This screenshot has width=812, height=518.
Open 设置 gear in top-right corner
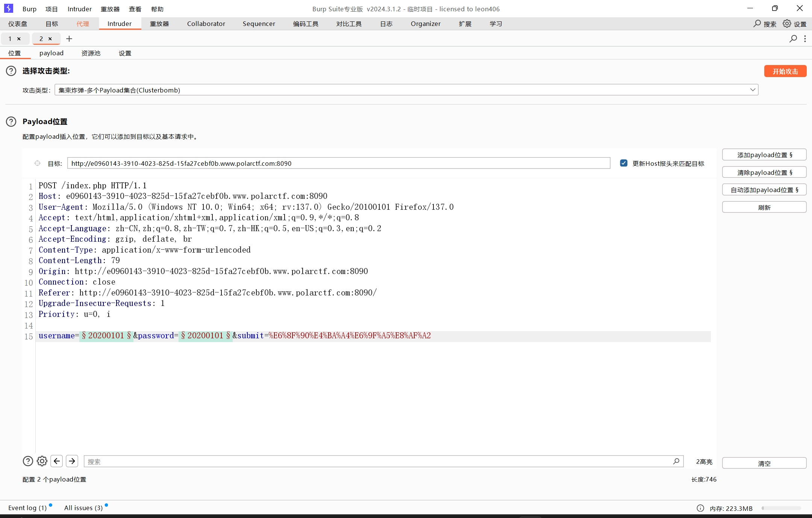pos(787,24)
